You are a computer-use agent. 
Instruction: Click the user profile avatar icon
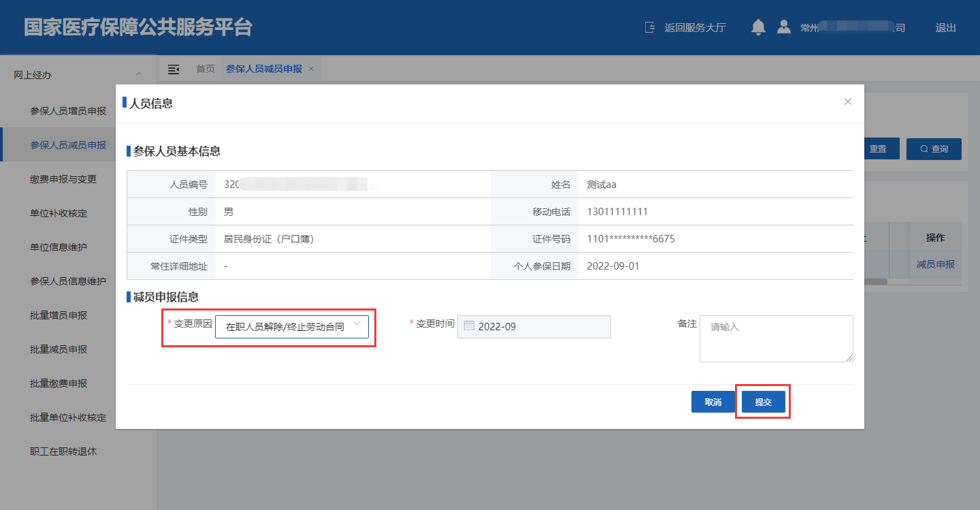point(784,27)
